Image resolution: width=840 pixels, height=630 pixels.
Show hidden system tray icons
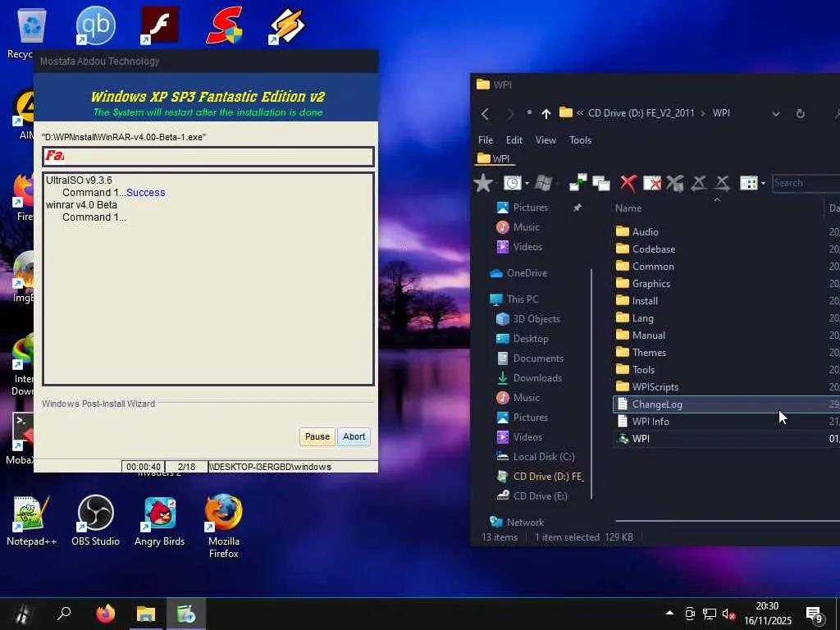669,614
